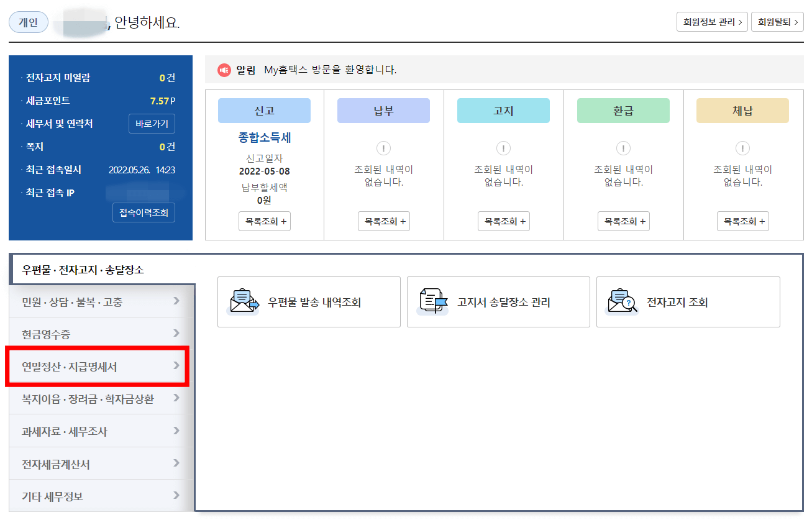This screenshot has height=520, width=812.
Task: Click the question-mark envelope icon for 전자고지 조회
Action: pyautogui.click(x=623, y=302)
